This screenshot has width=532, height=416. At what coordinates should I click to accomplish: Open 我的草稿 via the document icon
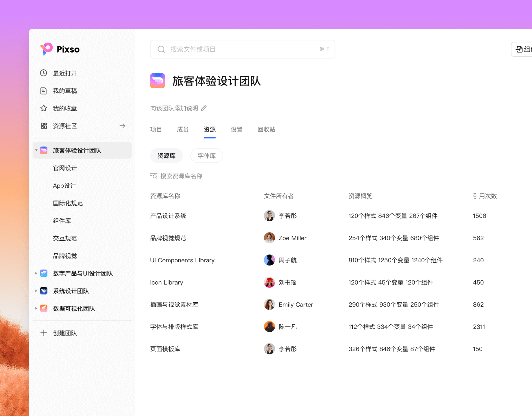click(x=44, y=91)
